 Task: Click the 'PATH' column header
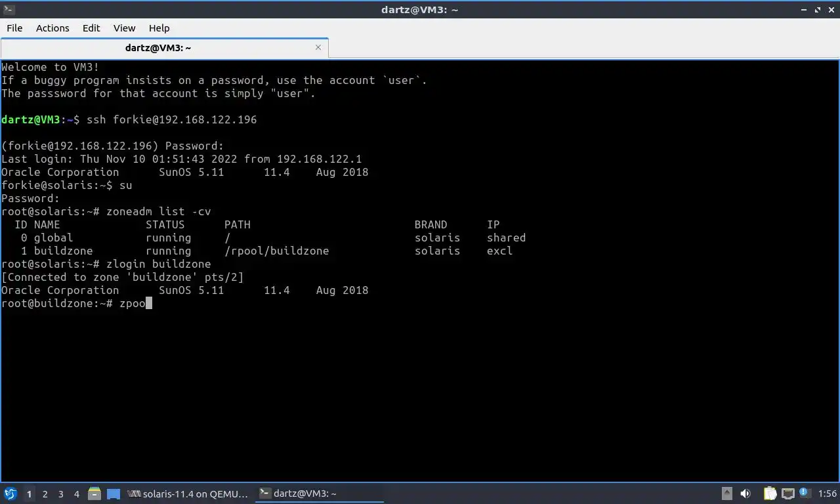pos(237,224)
